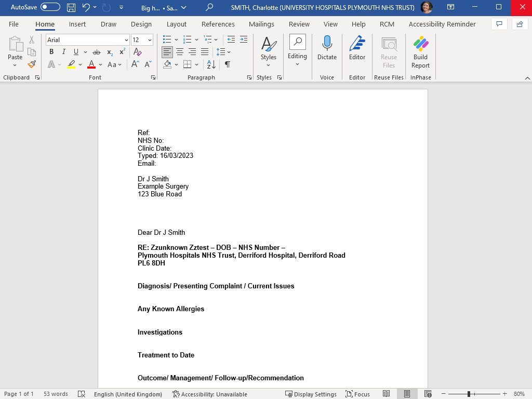Click the 53 words count
532x399 pixels.
[x=56, y=394]
